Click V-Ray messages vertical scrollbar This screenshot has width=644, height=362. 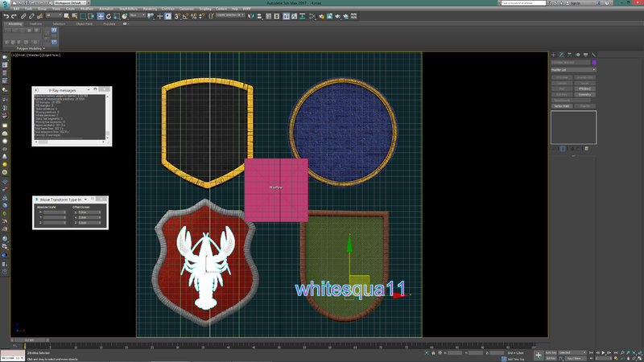click(x=108, y=117)
